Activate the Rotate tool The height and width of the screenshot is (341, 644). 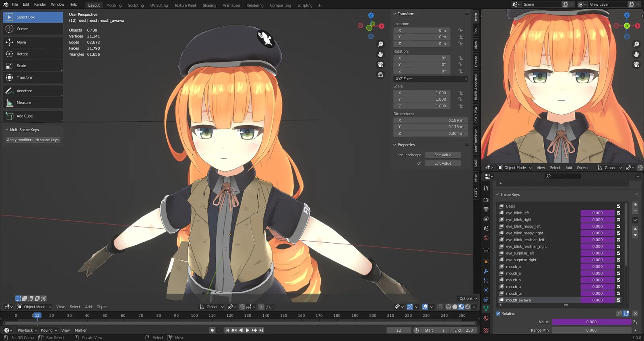(33, 54)
